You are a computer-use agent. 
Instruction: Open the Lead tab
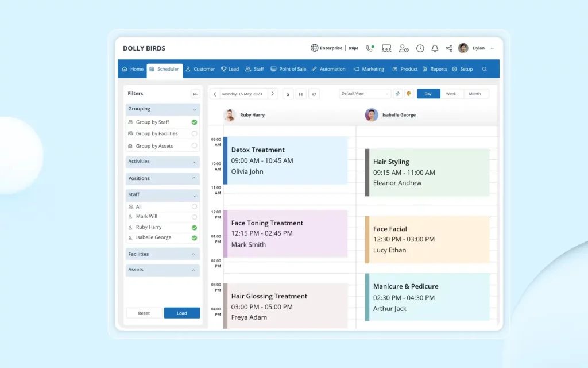coord(230,69)
